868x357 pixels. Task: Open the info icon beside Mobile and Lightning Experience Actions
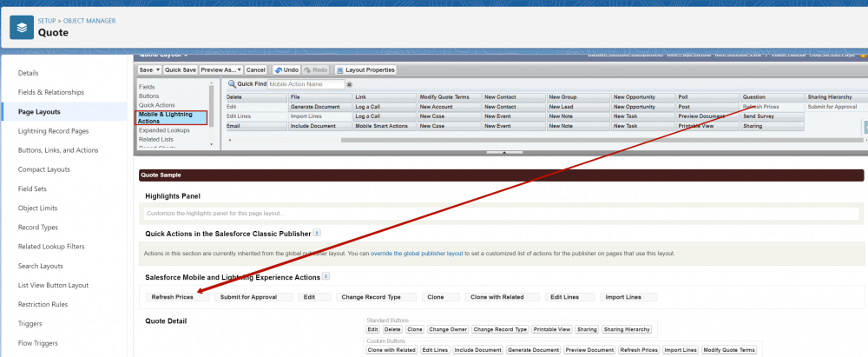(x=326, y=276)
